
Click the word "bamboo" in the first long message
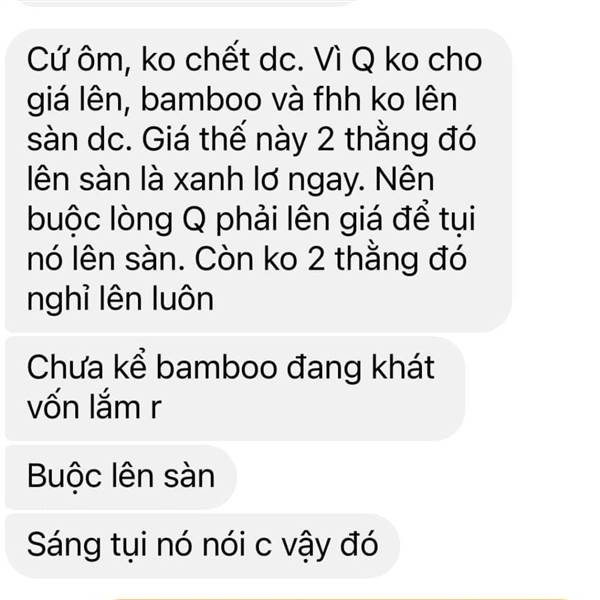click(x=201, y=100)
